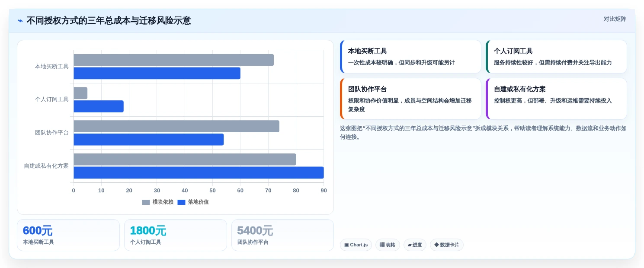This screenshot has height=268, width=644.
Task: Toggle the 落地价值 legend swatch
Action: tap(181, 202)
